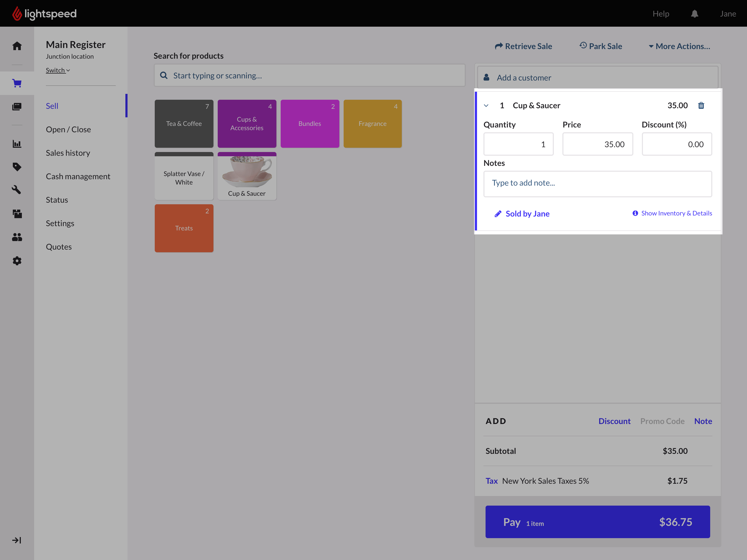Open the Reporting bar chart icon
This screenshot has width=747, height=560.
click(x=17, y=144)
